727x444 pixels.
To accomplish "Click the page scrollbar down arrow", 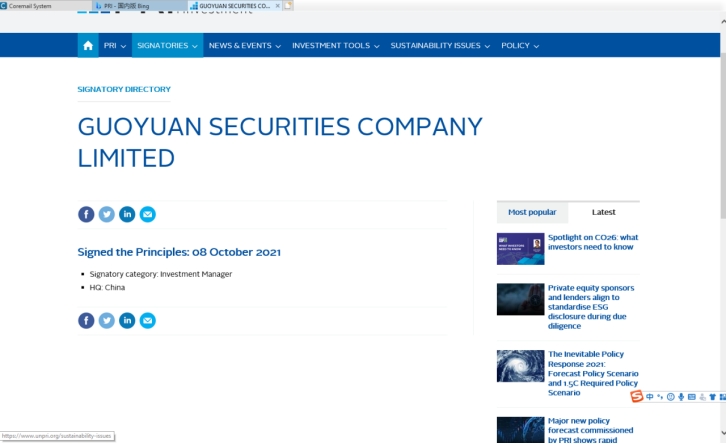I will click(x=723, y=433).
